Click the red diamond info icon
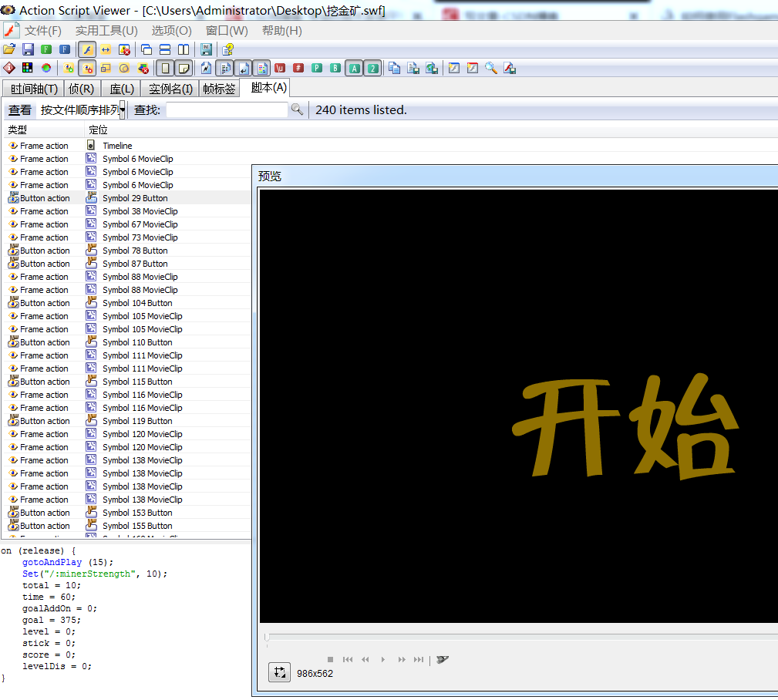 pos(9,68)
